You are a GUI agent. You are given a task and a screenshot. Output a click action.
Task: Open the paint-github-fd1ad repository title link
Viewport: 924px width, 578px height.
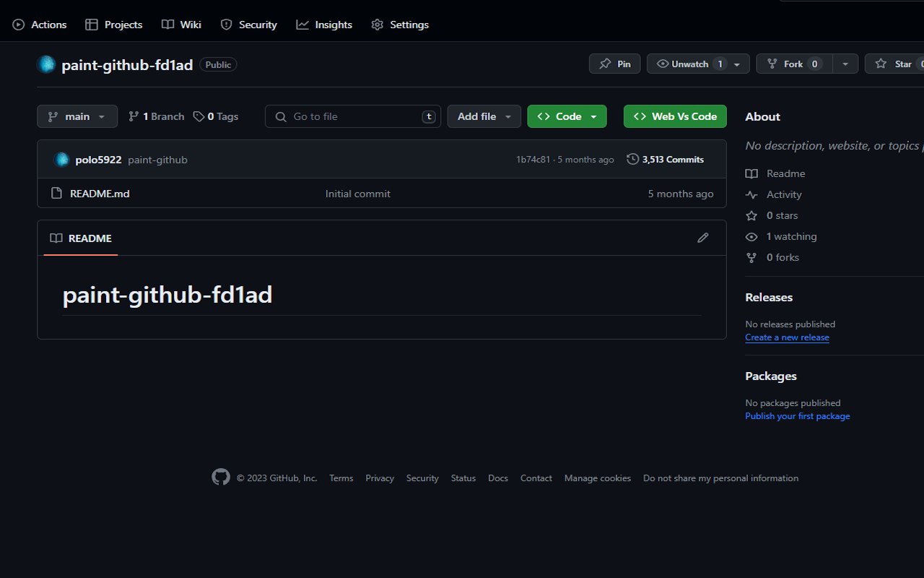[x=127, y=65]
